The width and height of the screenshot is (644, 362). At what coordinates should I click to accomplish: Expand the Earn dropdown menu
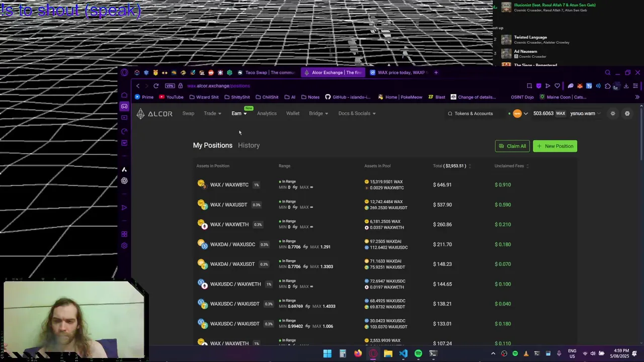pos(239,114)
